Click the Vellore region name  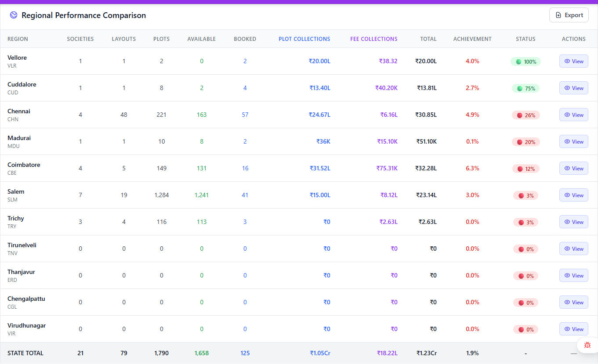pyautogui.click(x=17, y=58)
